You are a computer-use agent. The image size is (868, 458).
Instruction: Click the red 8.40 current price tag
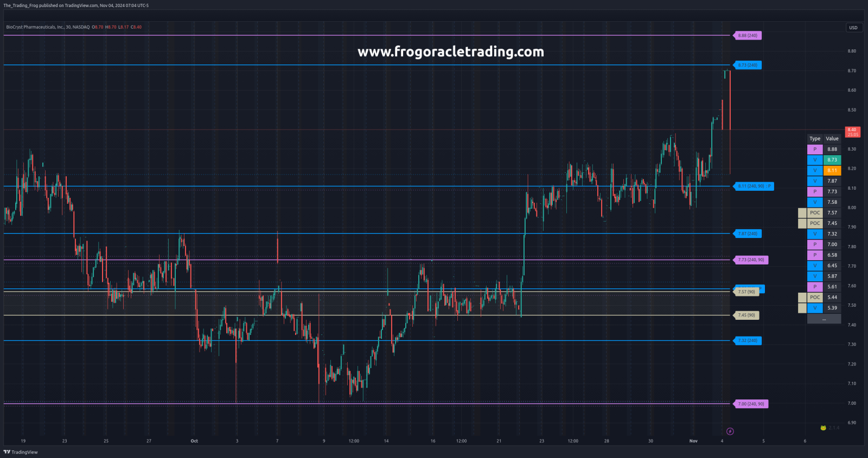853,132
